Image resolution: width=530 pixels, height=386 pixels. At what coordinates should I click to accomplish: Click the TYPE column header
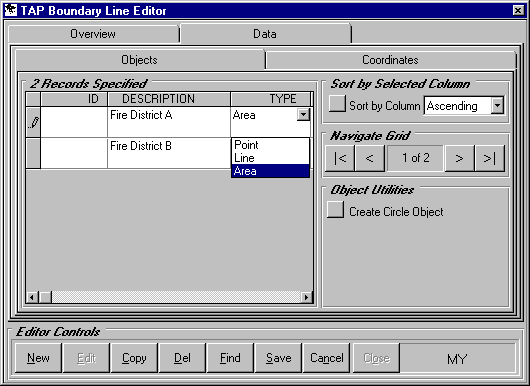(270, 99)
